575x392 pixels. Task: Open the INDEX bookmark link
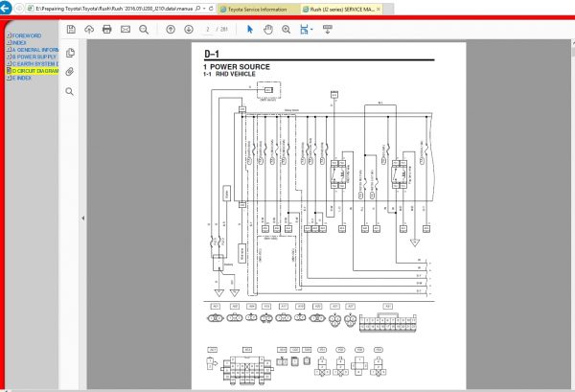tap(19, 42)
